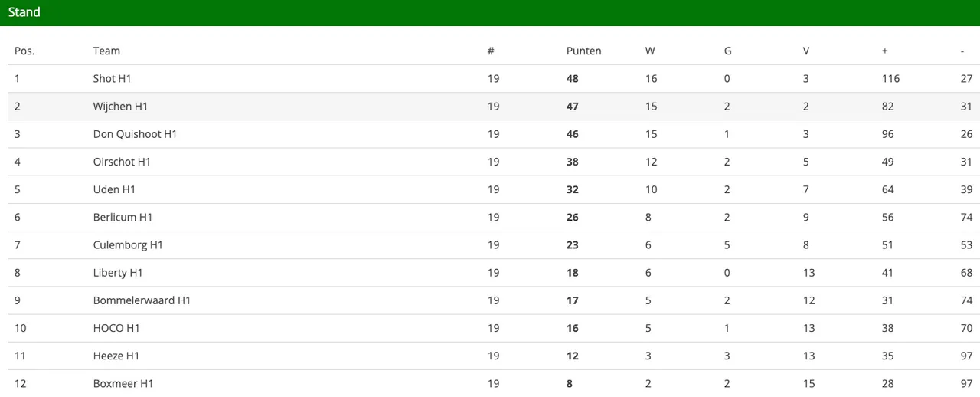
Task: Open the Don Quishoot H1 team entry
Action: click(x=135, y=134)
